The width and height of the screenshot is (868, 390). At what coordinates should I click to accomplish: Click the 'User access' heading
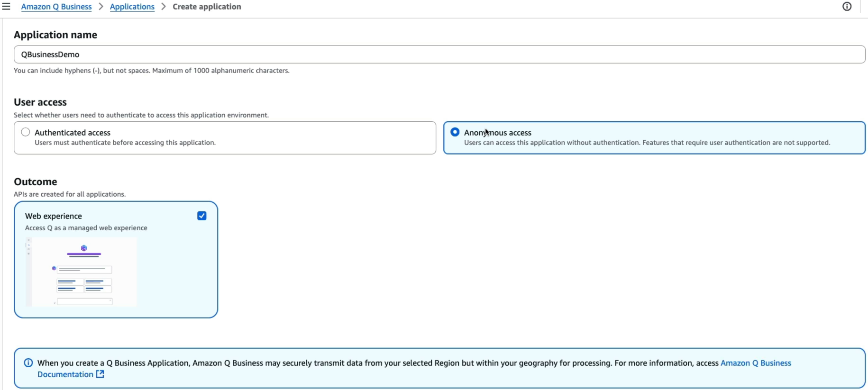(40, 102)
